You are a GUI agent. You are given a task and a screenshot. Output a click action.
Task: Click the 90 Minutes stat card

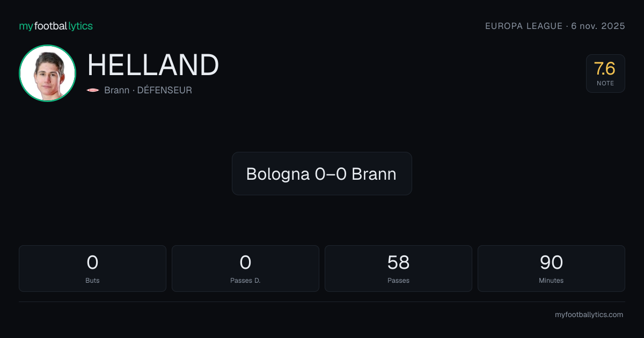(x=551, y=268)
